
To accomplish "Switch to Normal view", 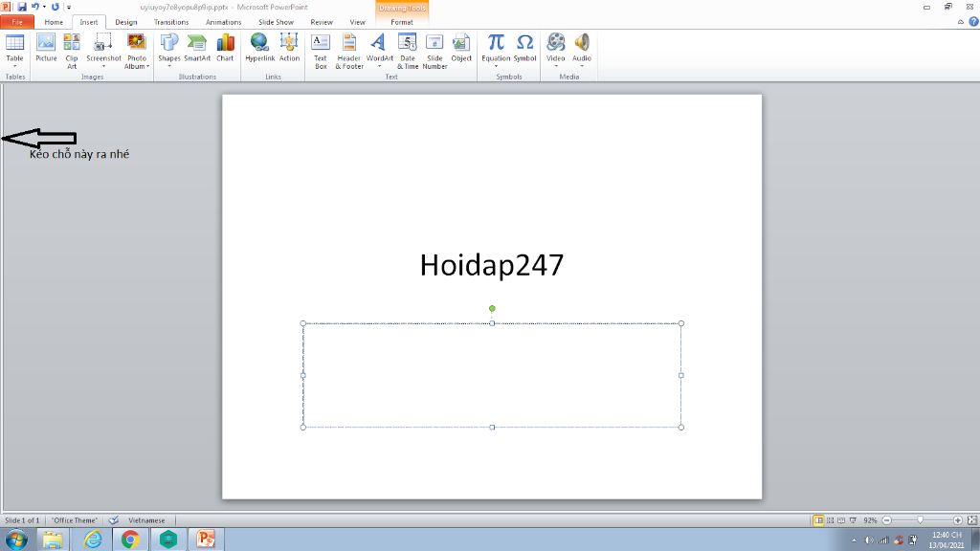I will coord(818,519).
